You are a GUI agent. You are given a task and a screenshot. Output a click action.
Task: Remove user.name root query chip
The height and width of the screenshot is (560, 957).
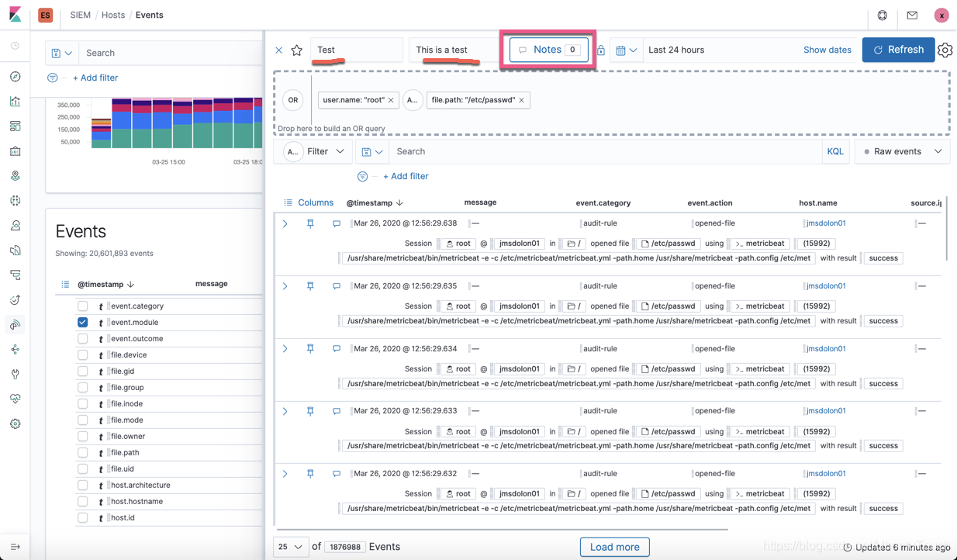click(x=391, y=100)
